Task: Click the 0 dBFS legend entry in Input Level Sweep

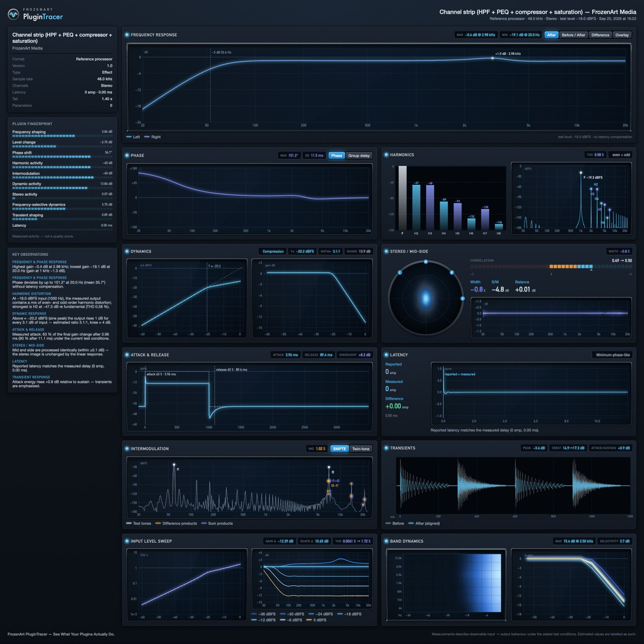Action: [x=316, y=620]
